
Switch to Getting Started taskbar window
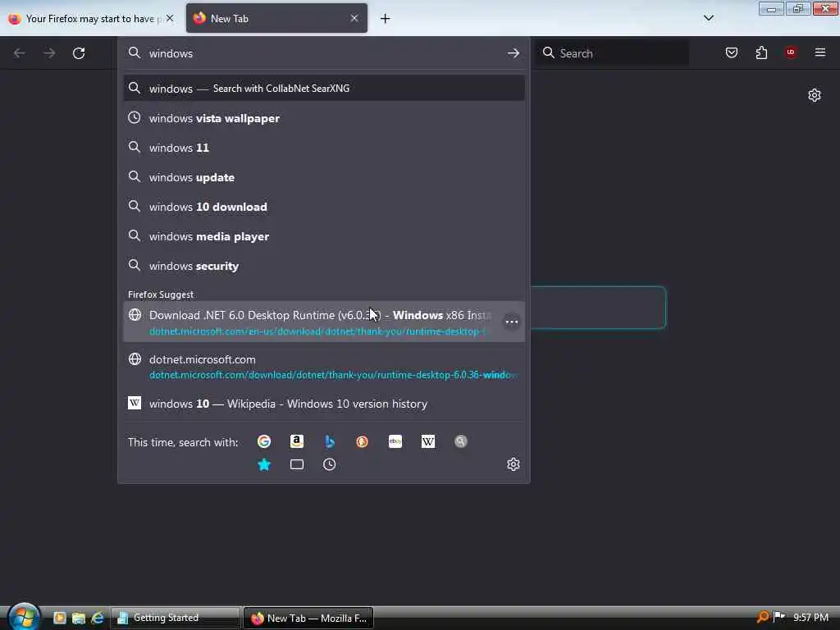tap(176, 618)
